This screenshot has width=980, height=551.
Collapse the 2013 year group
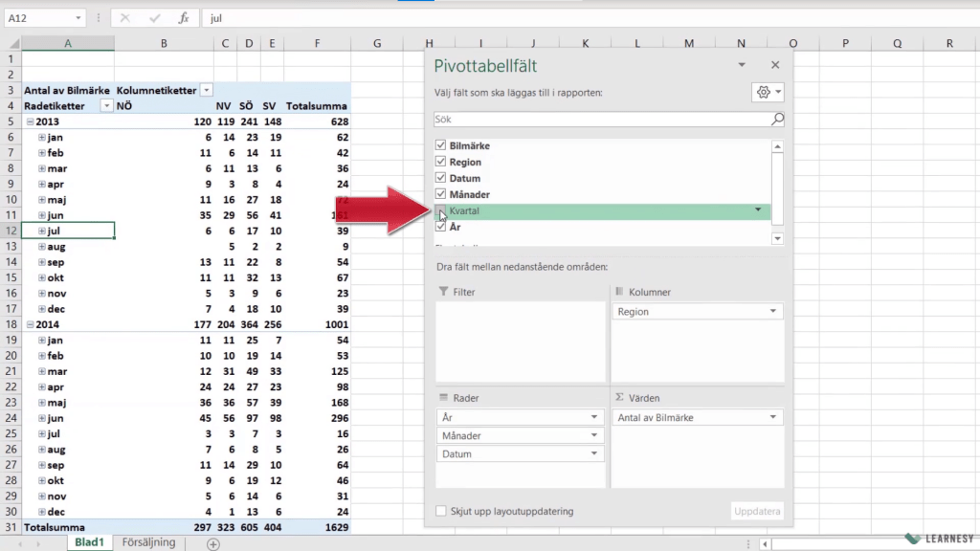click(x=30, y=122)
